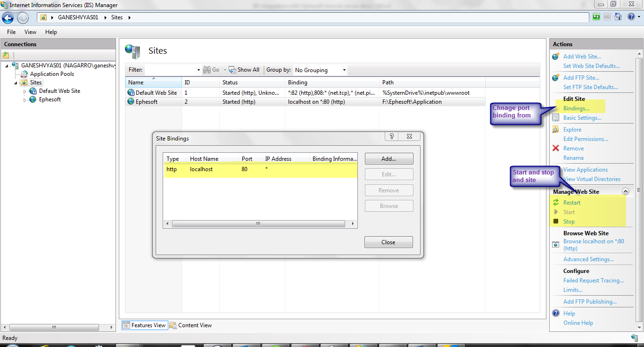Collapse the Sites tree node

click(x=16, y=83)
